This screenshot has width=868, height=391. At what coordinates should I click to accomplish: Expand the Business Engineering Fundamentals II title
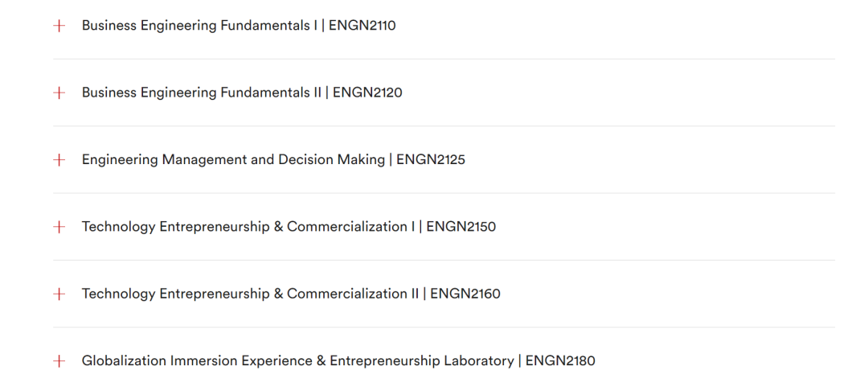click(202, 93)
